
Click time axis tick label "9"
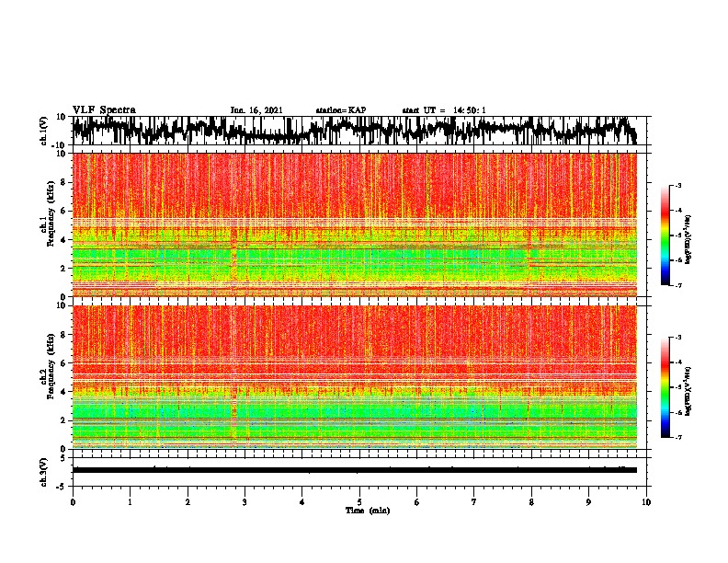click(x=588, y=502)
